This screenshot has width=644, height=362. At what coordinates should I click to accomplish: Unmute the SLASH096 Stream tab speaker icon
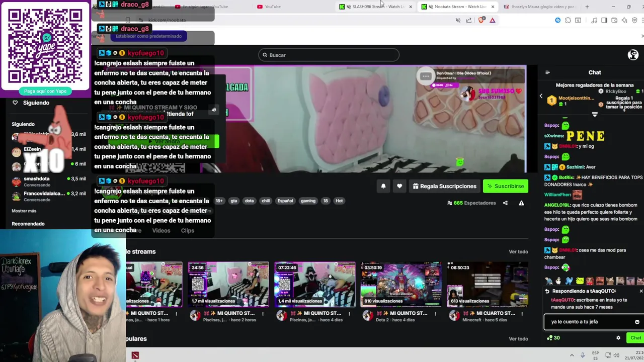point(349,7)
